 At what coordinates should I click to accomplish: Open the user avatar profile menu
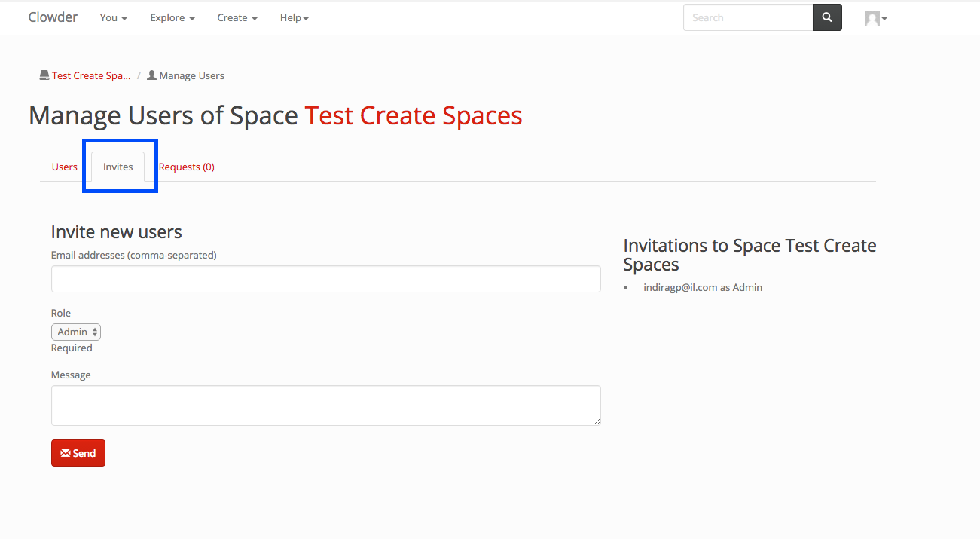pos(875,19)
